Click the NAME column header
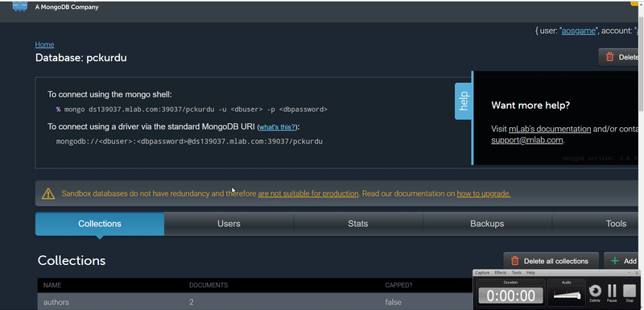Viewport: 644px width, 310px height. 52,285
